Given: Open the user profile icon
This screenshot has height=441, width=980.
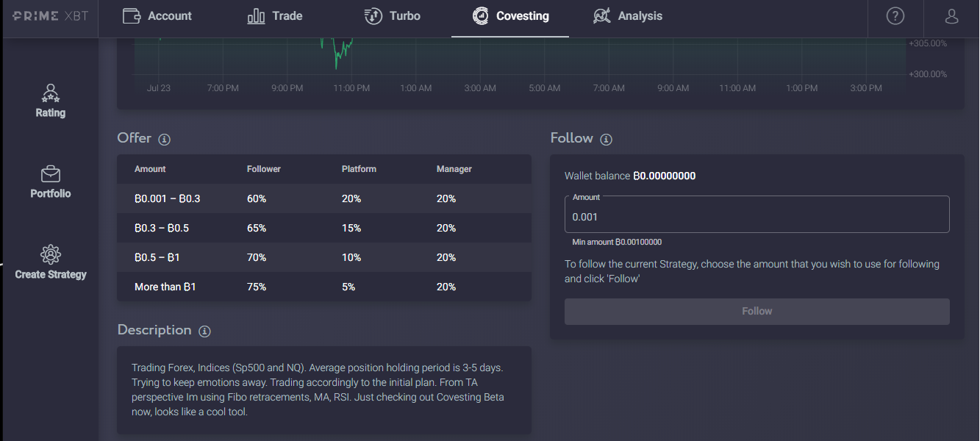Looking at the screenshot, I should (x=951, y=15).
